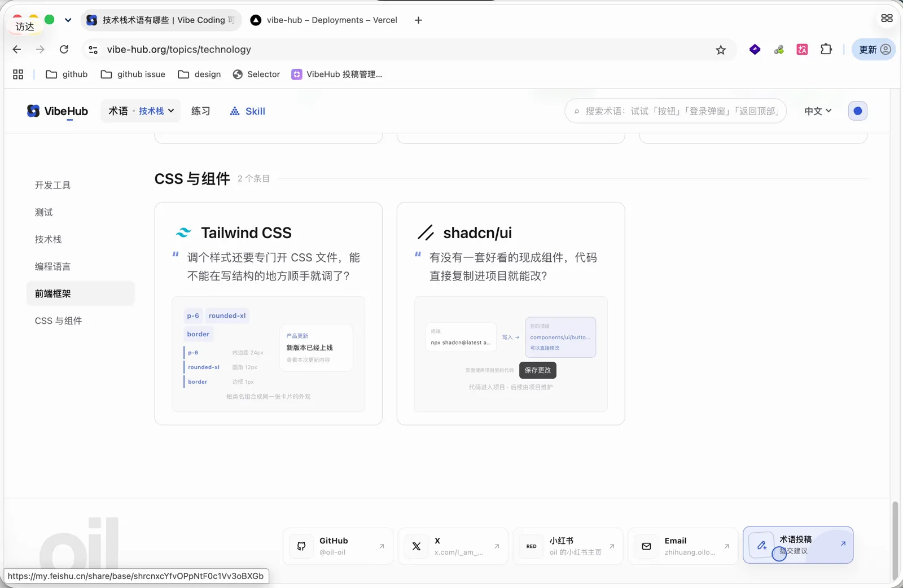The height and width of the screenshot is (588, 903).
Task: Open the Extensions puzzle icon
Action: [x=826, y=50]
